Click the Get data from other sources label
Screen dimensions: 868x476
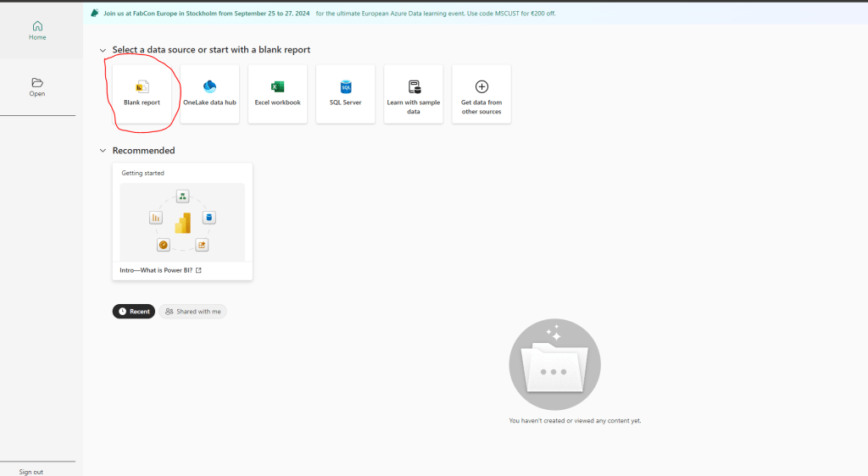(481, 107)
